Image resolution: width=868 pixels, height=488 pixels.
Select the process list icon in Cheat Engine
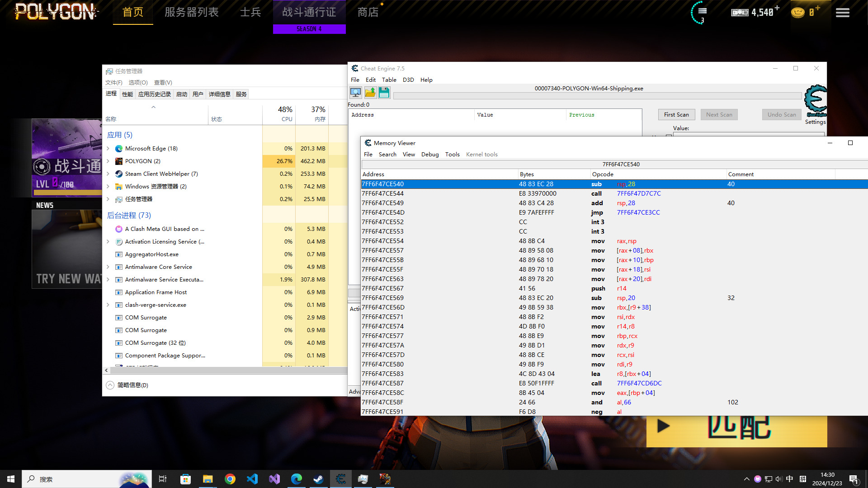click(356, 92)
